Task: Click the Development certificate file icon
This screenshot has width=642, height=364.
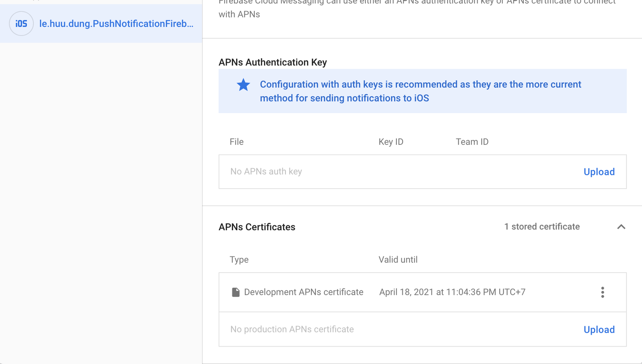Action: 235,292
